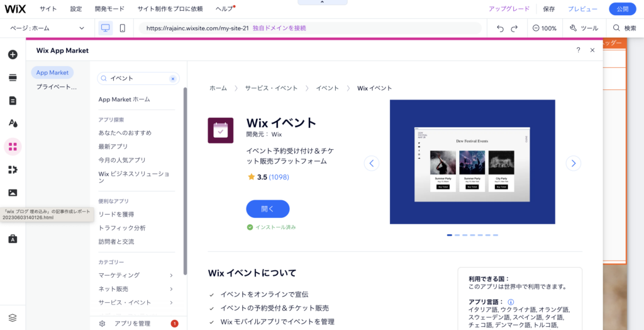Go to ホーム breadcrumb
The width and height of the screenshot is (644, 330).
218,88
